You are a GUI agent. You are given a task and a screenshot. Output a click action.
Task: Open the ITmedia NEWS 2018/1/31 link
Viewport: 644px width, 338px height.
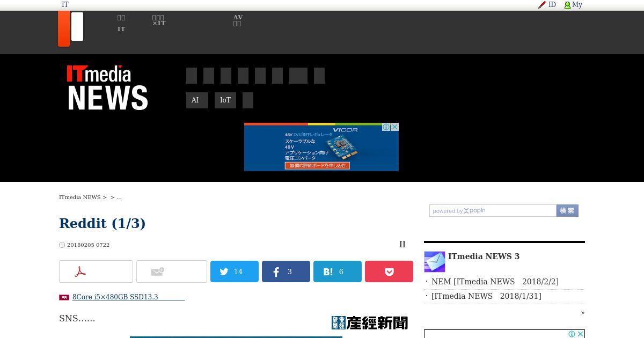(486, 296)
